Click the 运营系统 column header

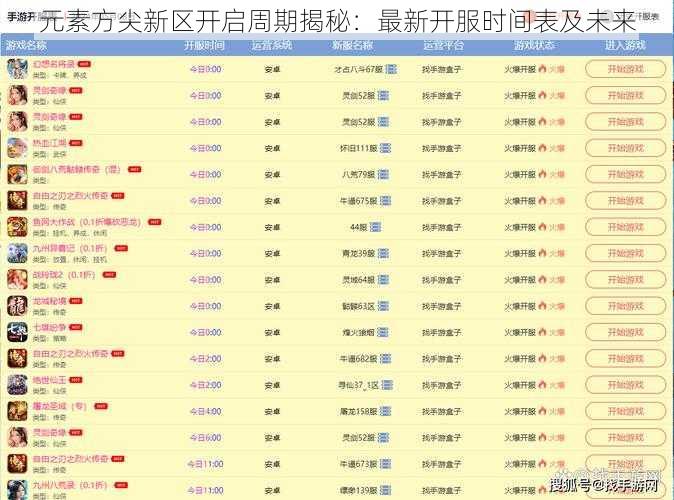click(x=272, y=45)
